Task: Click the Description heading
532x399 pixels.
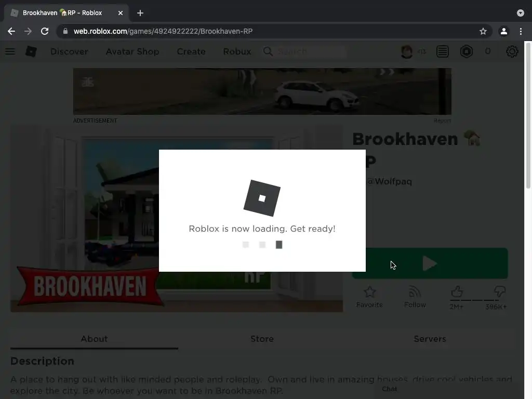Action: pyautogui.click(x=43, y=361)
